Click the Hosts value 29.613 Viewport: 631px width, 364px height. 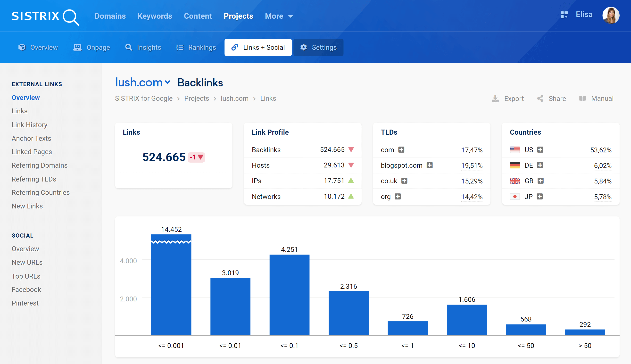pos(334,165)
